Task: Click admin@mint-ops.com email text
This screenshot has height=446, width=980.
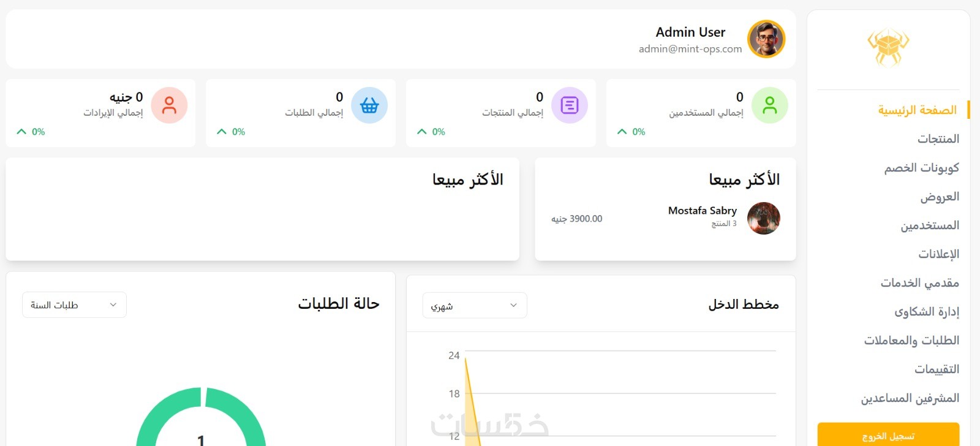Action: click(x=690, y=49)
